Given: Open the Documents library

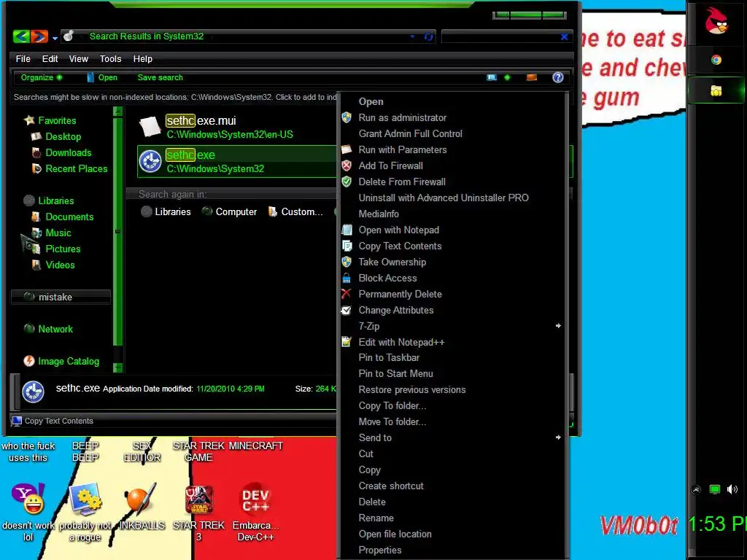Looking at the screenshot, I should (63, 217).
